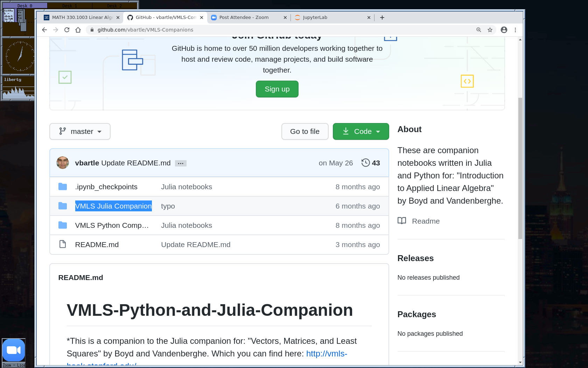The image size is (588, 368).
Task: Open the README.md file link
Action: pyautogui.click(x=97, y=245)
